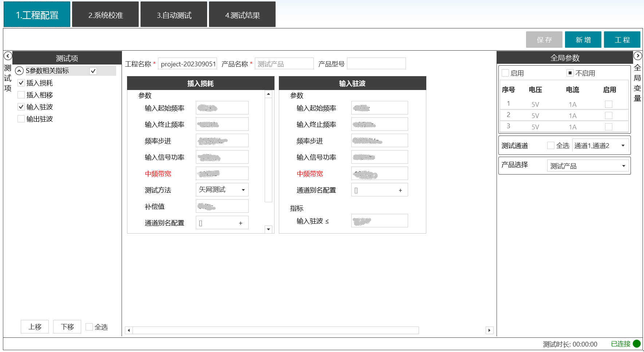Collapse the 全局参数 panel with right arrow icon
Image resolution: width=644 pixels, height=352 pixels.
coord(637,56)
